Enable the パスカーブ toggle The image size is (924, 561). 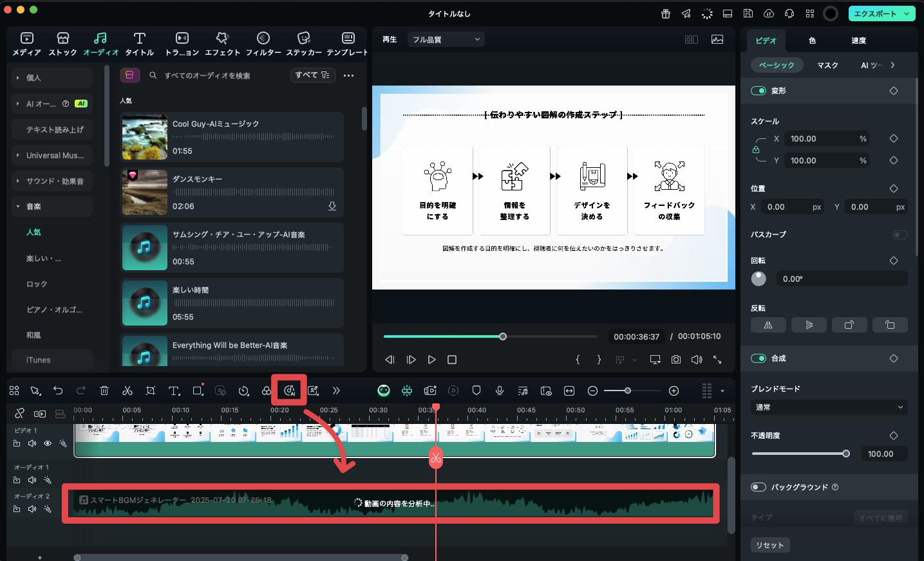(900, 235)
